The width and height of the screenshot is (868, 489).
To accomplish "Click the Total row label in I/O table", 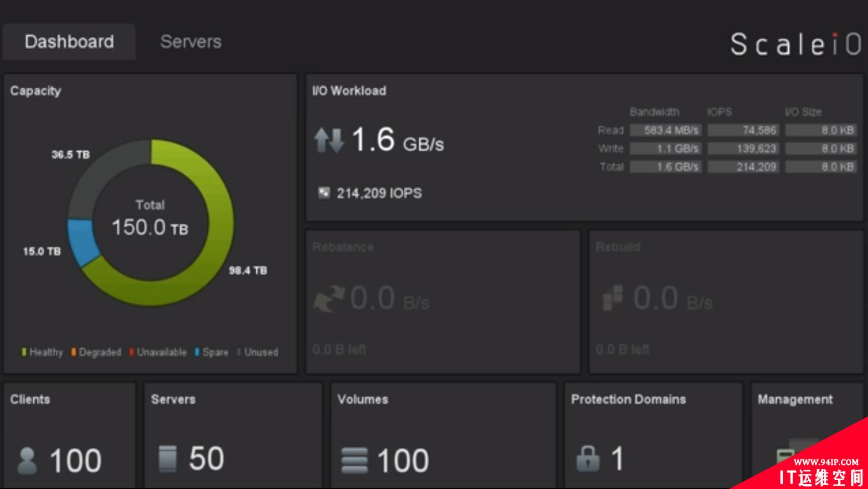I will [x=612, y=166].
